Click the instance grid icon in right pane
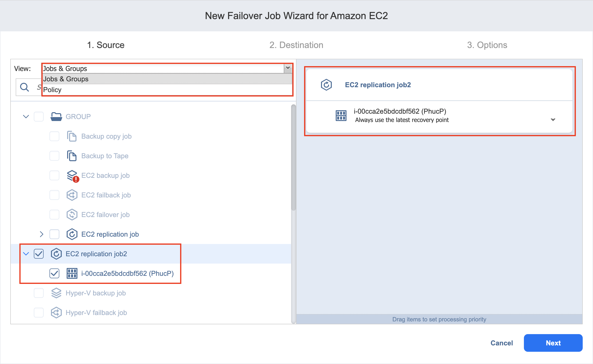The width and height of the screenshot is (593, 364). click(341, 115)
